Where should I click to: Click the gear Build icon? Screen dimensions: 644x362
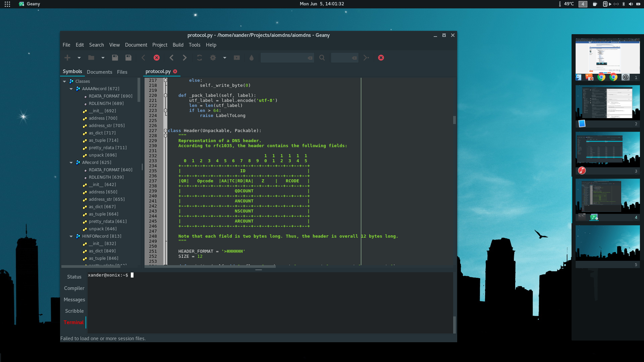pos(213,58)
